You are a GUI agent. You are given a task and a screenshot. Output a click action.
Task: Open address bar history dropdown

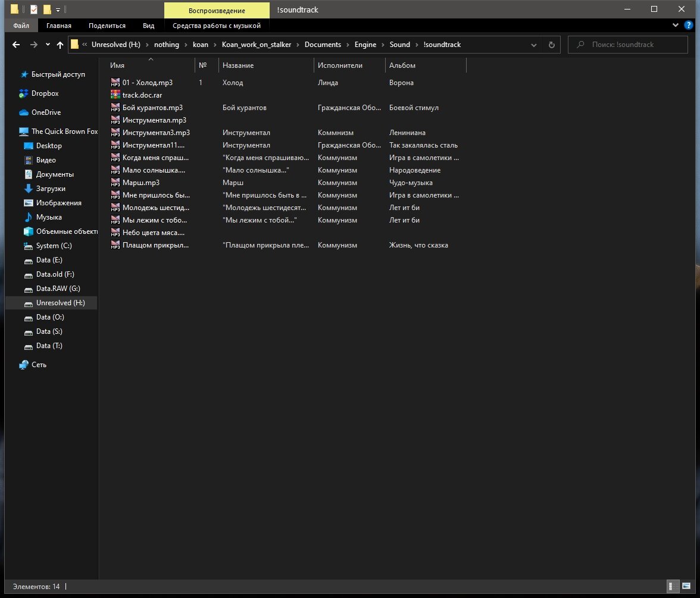[533, 45]
